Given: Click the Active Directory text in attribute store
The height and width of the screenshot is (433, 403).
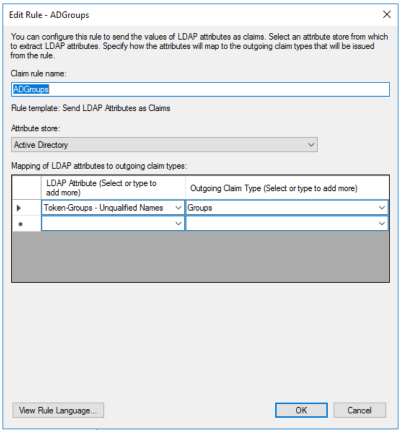Looking at the screenshot, I should coord(41,145).
